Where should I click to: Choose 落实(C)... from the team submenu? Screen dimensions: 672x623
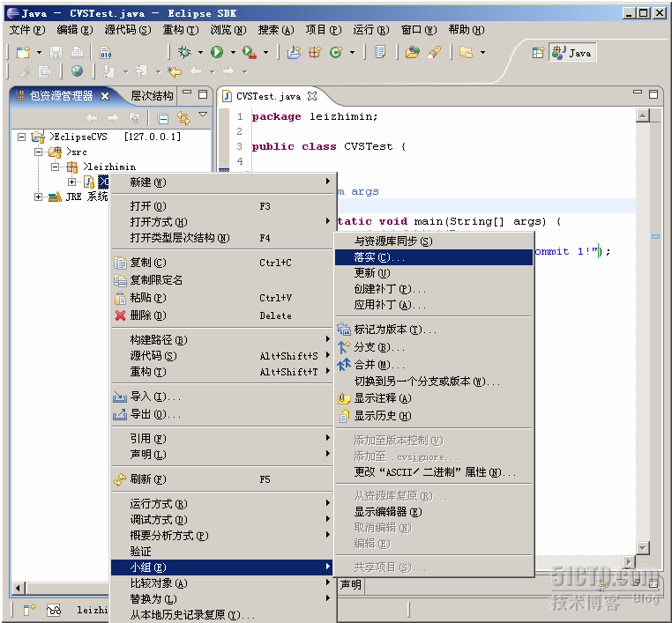coord(379,257)
